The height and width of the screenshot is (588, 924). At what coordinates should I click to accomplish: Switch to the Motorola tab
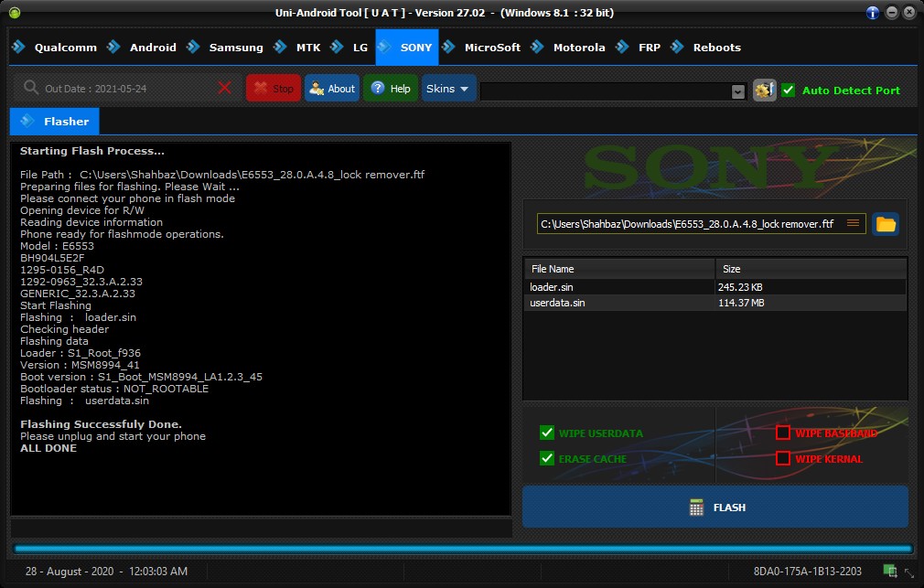568,48
